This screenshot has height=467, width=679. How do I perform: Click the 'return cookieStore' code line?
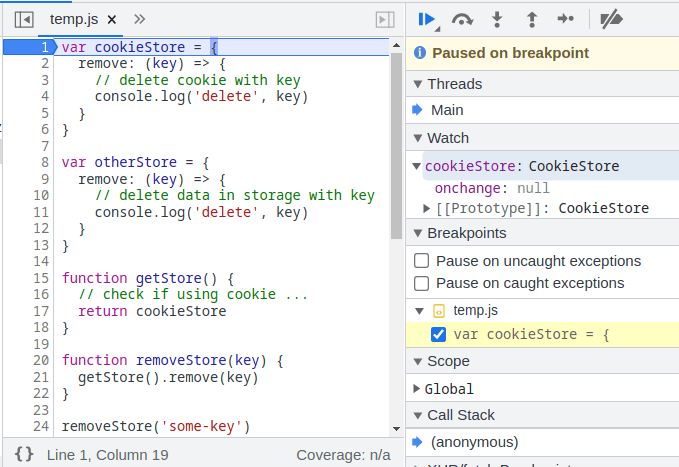pyautogui.click(x=152, y=311)
